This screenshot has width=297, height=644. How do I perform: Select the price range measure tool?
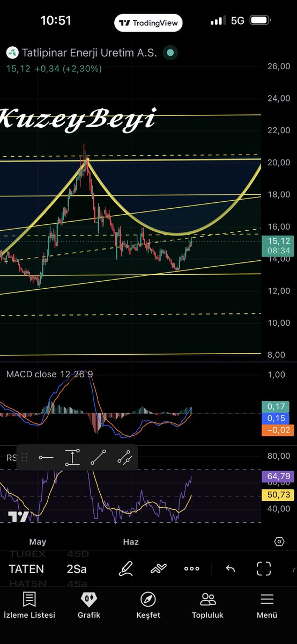point(72,458)
